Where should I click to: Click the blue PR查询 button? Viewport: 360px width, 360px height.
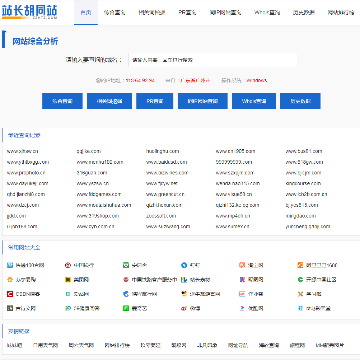(x=154, y=101)
